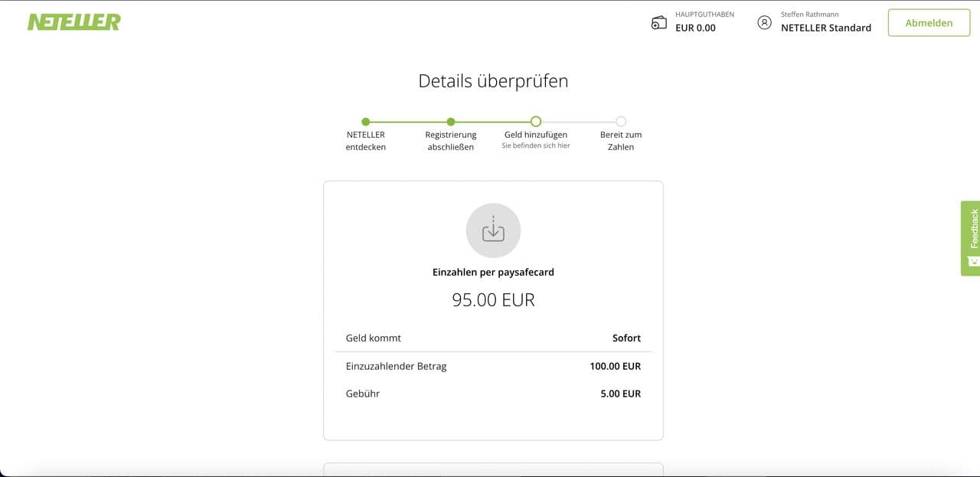Click the empty step circle above Bereit zum Zahlen
The image size is (980, 477).
[x=621, y=121]
